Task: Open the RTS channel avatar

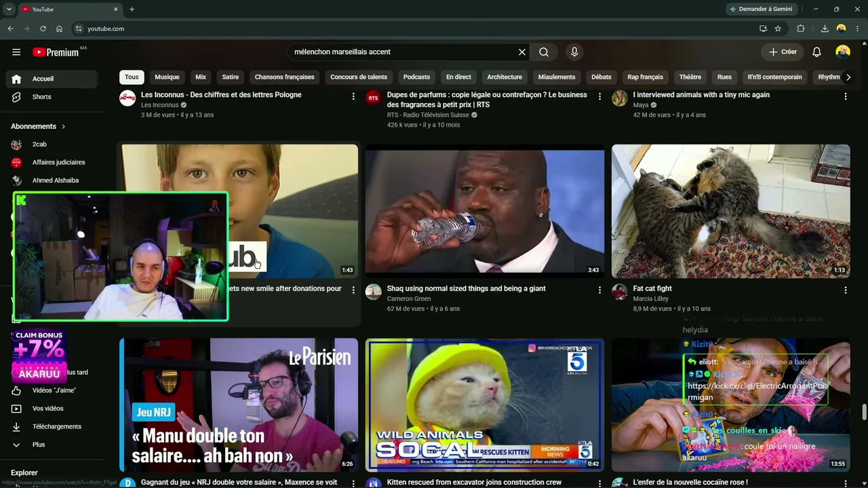Action: 373,98
